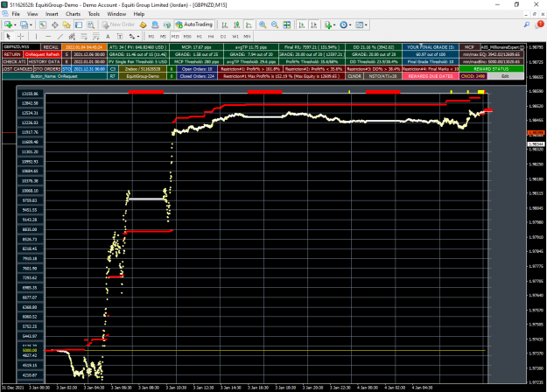The image size is (547, 392).
Task: Open the Window menu
Action: click(116, 14)
